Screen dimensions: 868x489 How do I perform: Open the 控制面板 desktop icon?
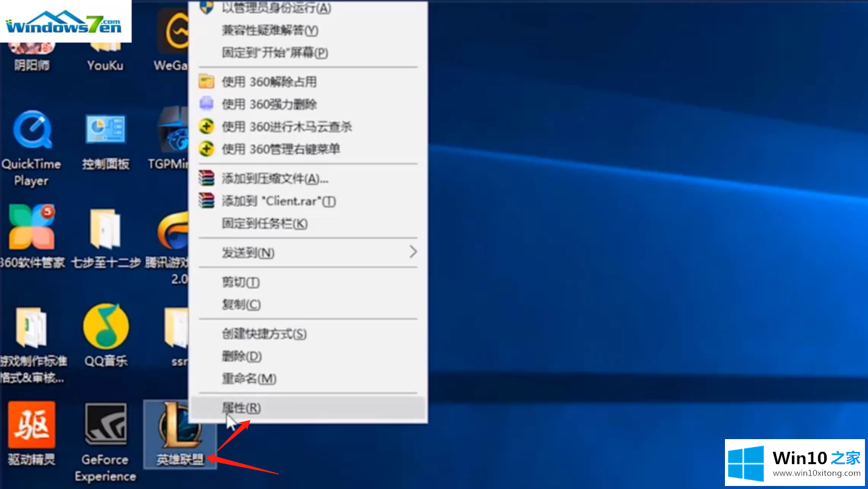click(105, 142)
